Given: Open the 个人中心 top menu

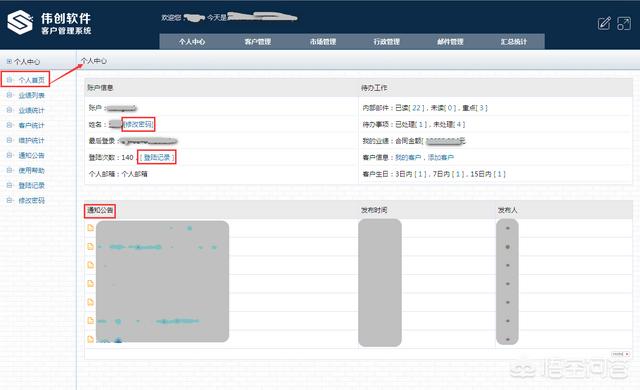Looking at the screenshot, I should click(x=192, y=42).
